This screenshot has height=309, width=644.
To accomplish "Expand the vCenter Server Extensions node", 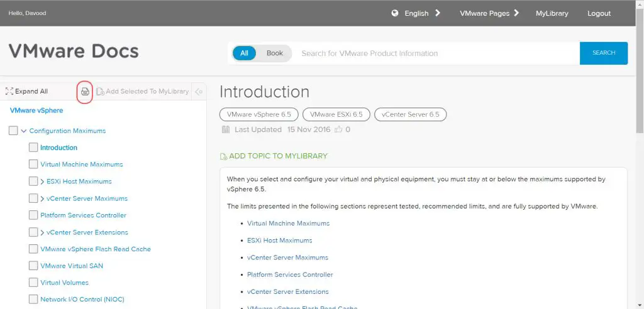I will point(43,232).
